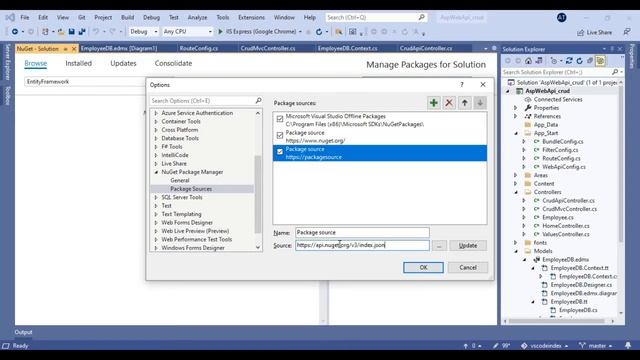Click Sync with Active Document icon in Solution Explorer
This screenshot has width=640, height=360.
pos(569,61)
